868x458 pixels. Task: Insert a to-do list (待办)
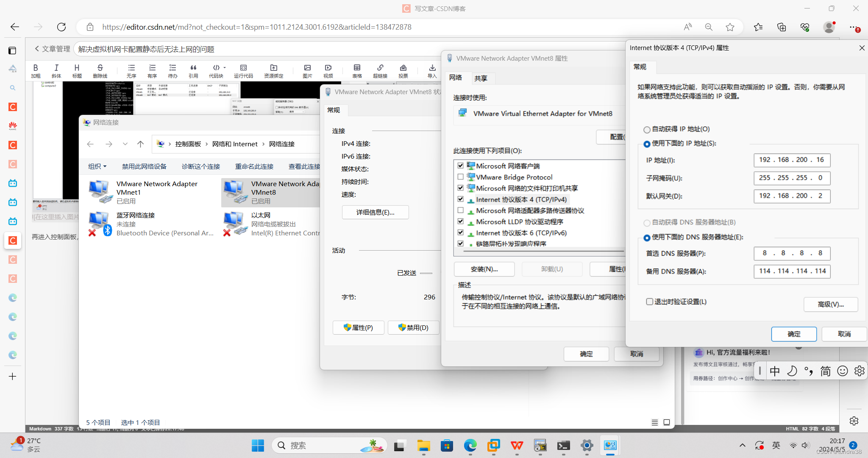coord(172,70)
